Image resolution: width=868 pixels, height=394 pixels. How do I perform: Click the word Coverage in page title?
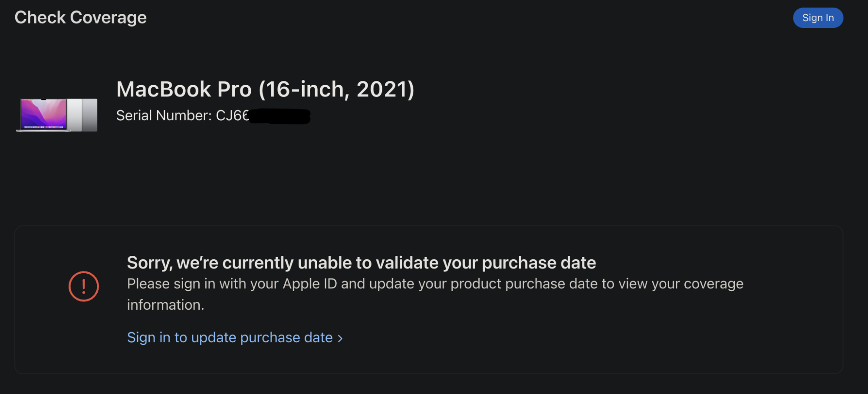108,17
